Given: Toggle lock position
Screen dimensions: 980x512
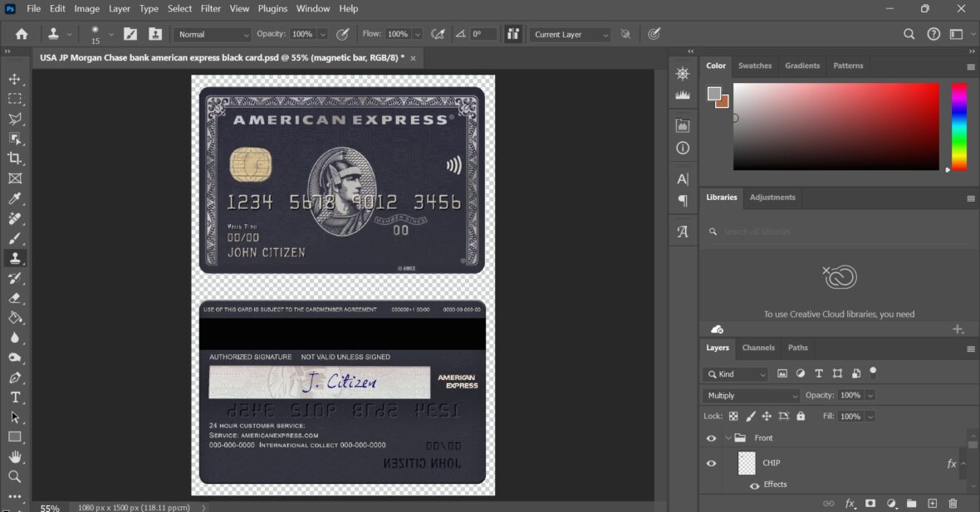Looking at the screenshot, I should [x=767, y=417].
